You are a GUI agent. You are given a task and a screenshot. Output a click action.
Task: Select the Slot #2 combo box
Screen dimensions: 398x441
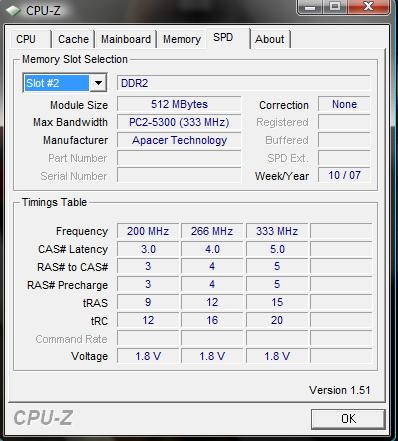(x=65, y=83)
